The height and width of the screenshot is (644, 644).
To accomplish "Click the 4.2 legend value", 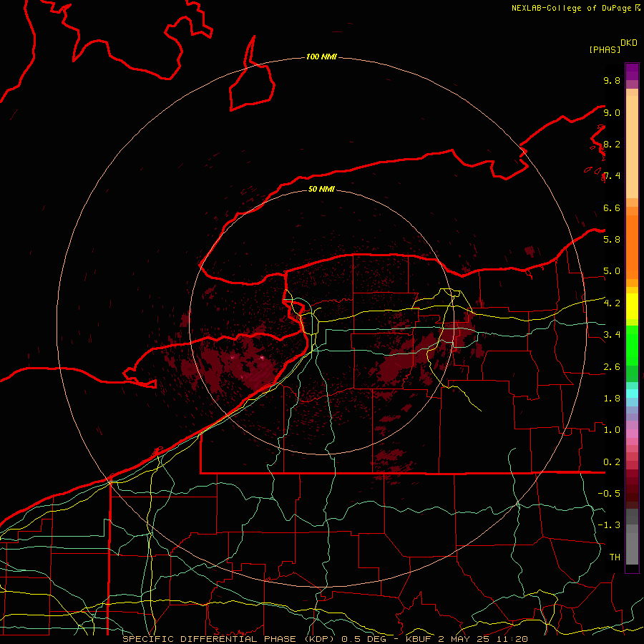I will (612, 303).
